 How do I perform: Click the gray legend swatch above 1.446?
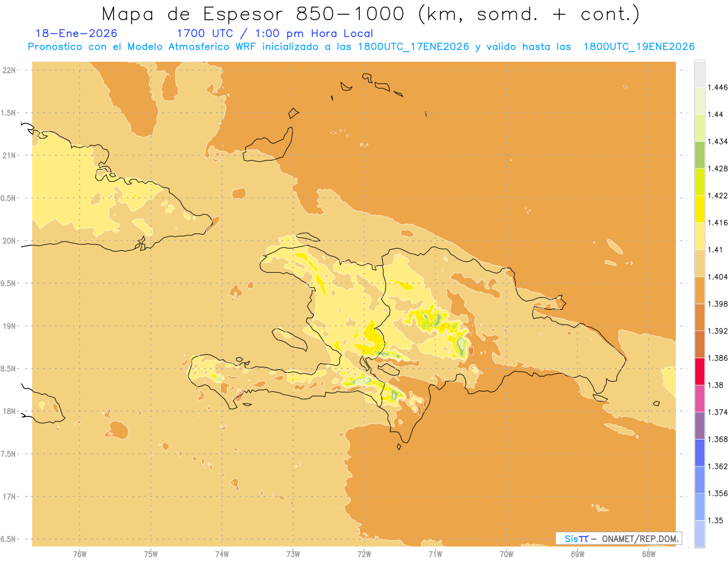(x=699, y=73)
